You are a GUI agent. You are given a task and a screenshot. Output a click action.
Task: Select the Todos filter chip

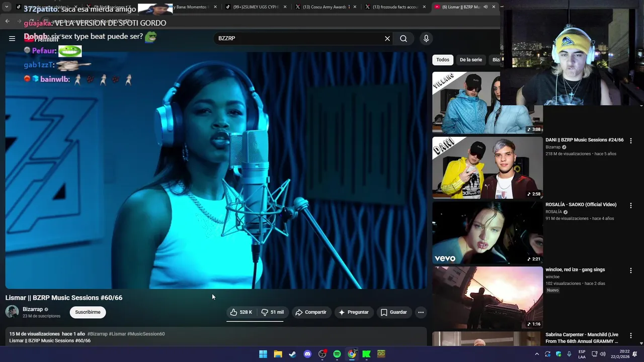pos(443,60)
